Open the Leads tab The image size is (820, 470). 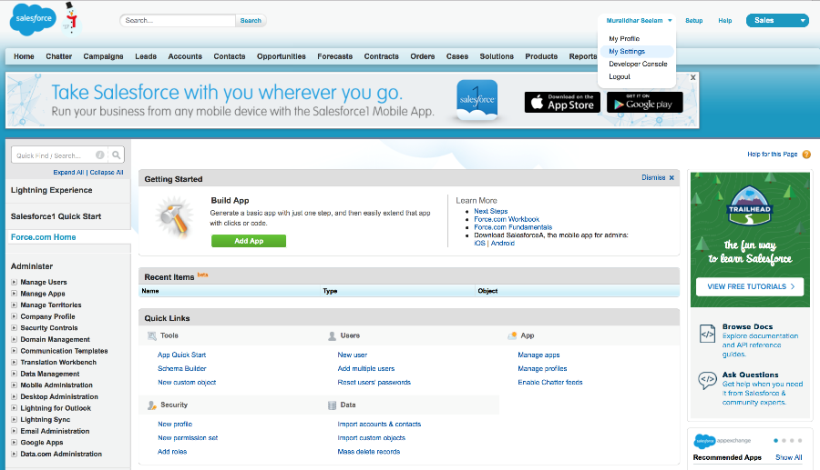point(146,56)
